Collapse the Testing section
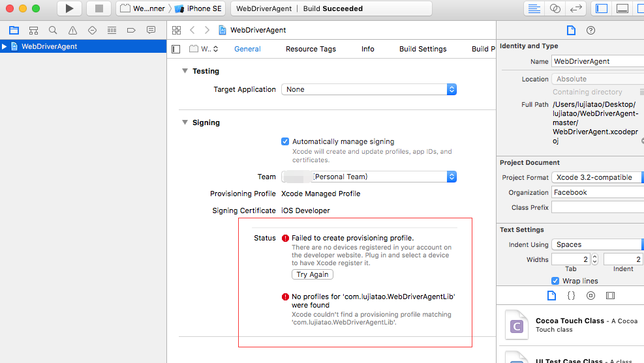 185,71
